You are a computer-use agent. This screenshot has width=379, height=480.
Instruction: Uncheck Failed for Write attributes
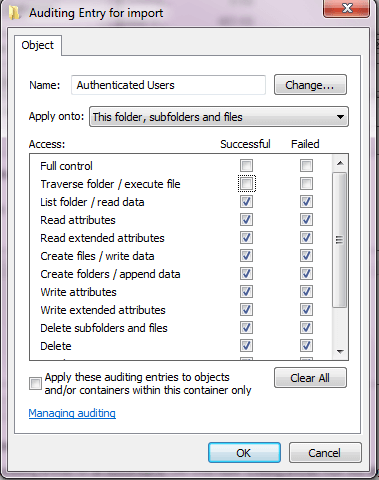[306, 291]
